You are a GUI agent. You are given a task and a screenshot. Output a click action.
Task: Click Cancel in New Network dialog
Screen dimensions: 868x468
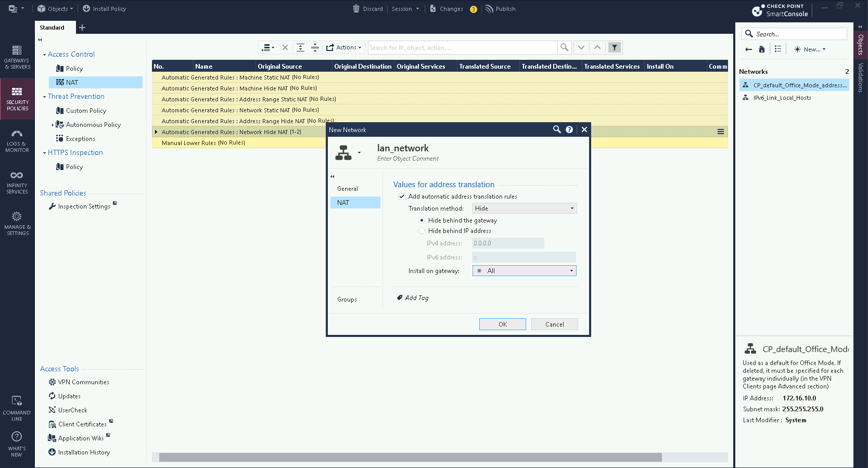554,324
